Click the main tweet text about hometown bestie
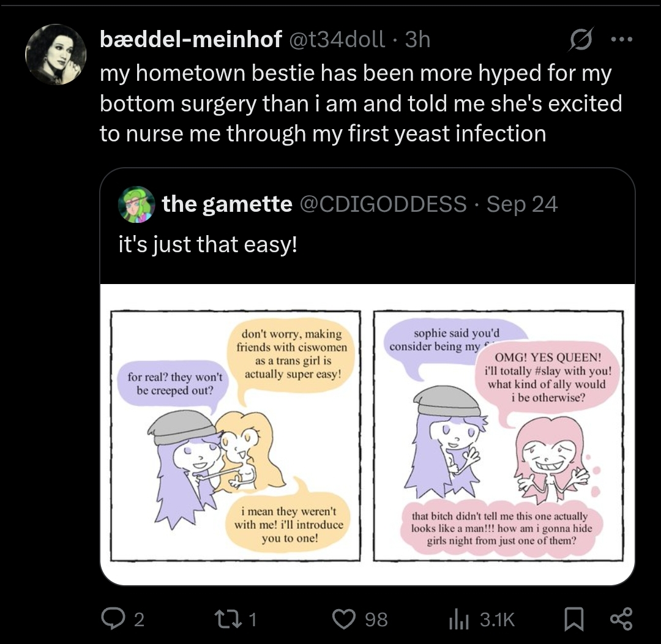Image resolution: width=661 pixels, height=644 pixels. pyautogui.click(x=360, y=103)
